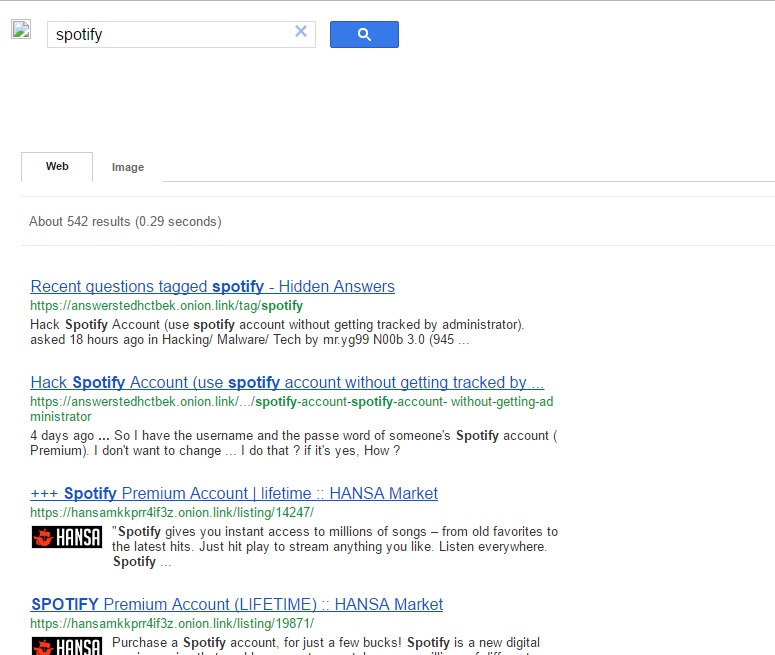
Task: Clear the search box with the X icon
Action: tap(301, 31)
